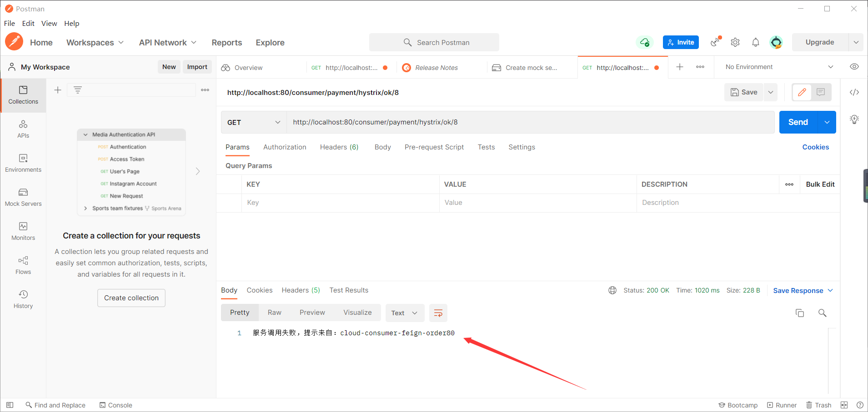Image resolution: width=868 pixels, height=412 pixels.
Task: Open the user avatar menu
Action: point(776,42)
